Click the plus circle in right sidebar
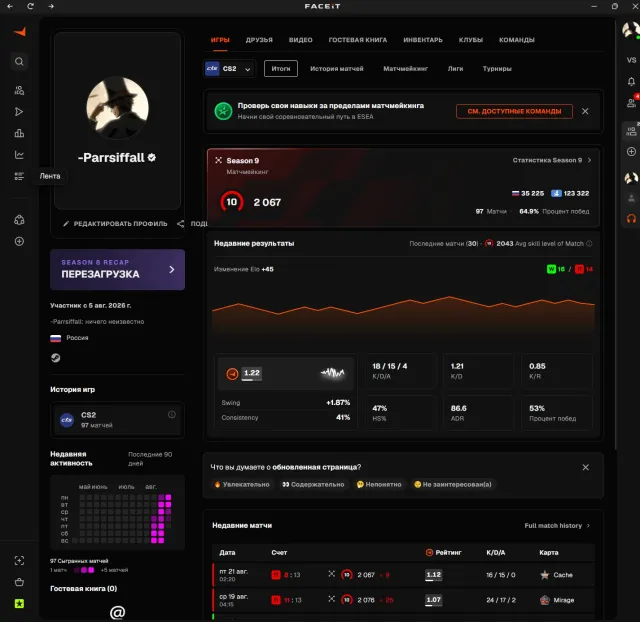This screenshot has width=640, height=622. click(x=631, y=151)
